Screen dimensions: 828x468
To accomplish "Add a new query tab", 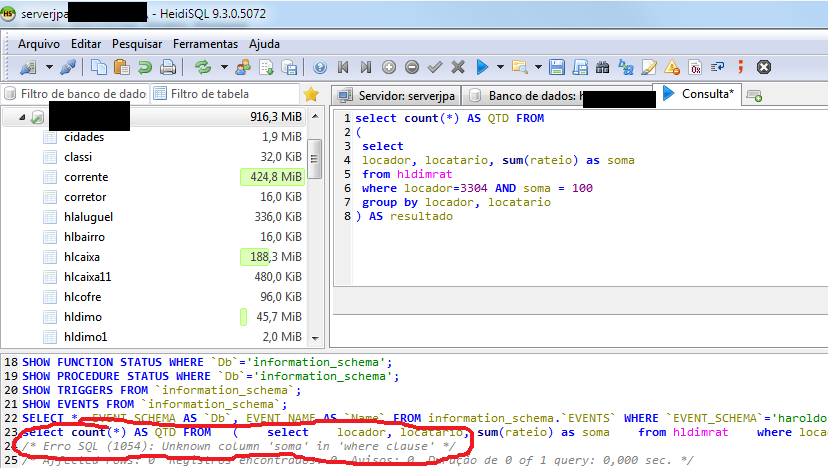I will pos(754,95).
